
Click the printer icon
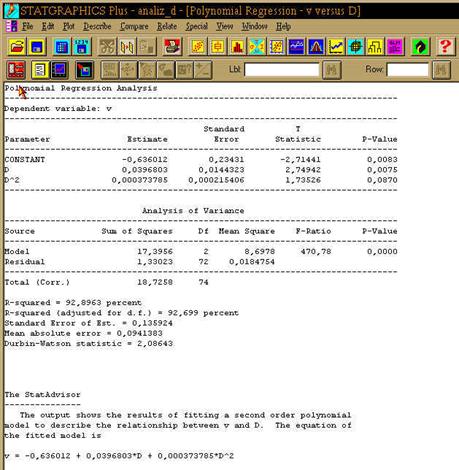(x=172, y=47)
